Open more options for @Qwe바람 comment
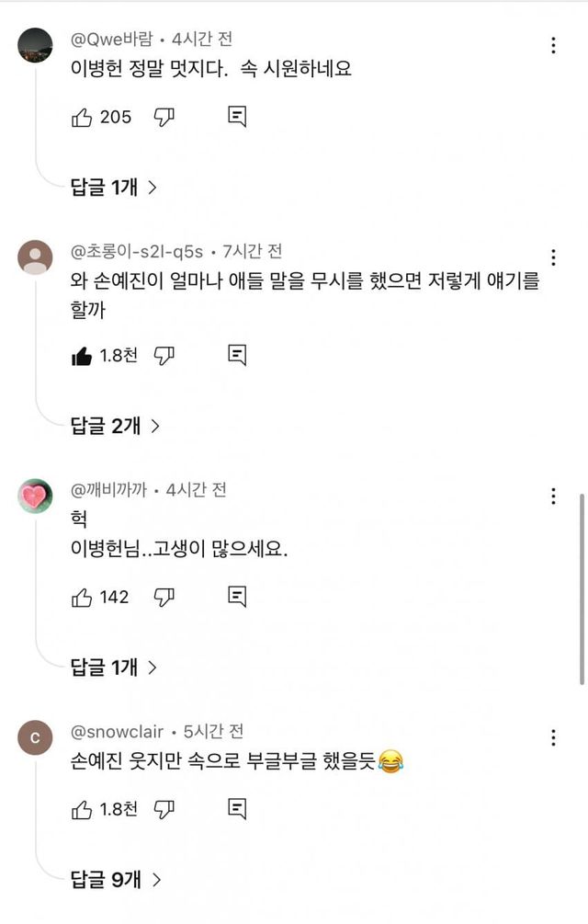588x924 pixels. pyautogui.click(x=553, y=45)
